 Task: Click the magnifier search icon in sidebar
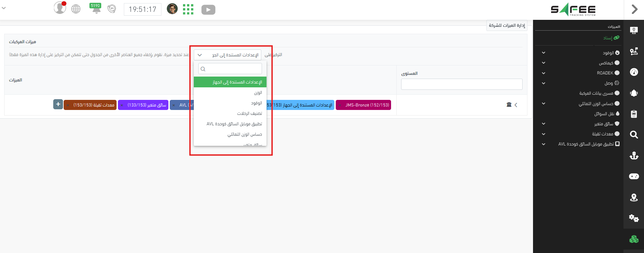point(634,135)
